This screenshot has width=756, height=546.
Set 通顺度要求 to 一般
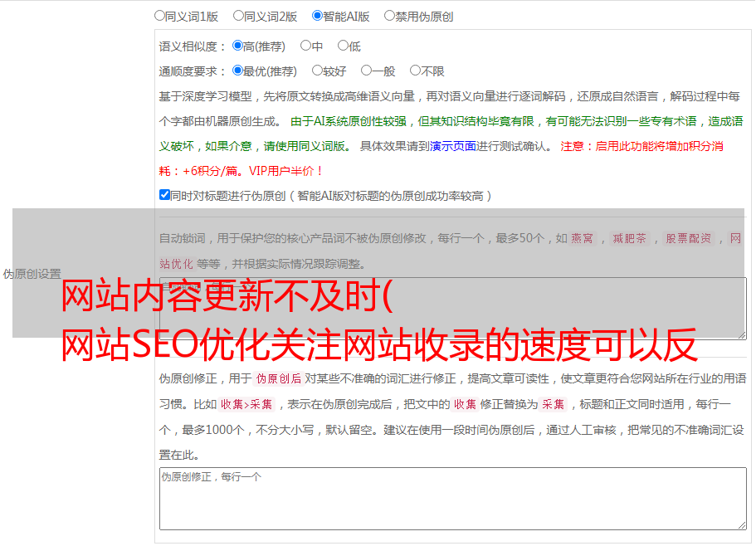[x=366, y=71]
